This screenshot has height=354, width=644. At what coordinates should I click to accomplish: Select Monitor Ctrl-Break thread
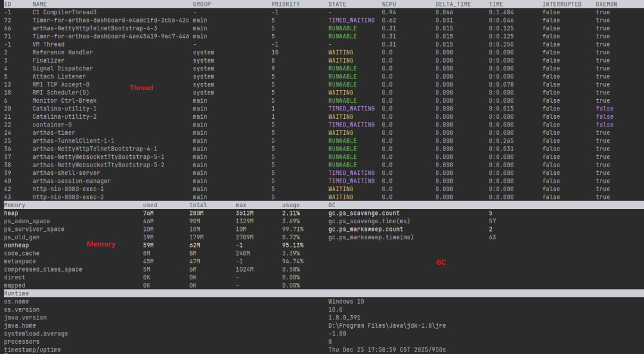pyautogui.click(x=64, y=100)
